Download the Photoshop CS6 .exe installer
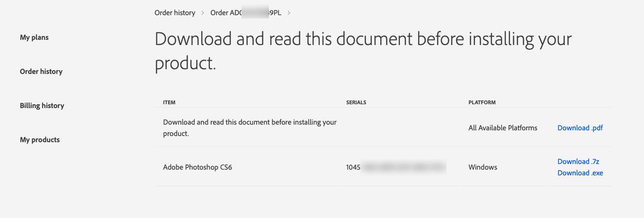644x218 pixels. click(580, 173)
